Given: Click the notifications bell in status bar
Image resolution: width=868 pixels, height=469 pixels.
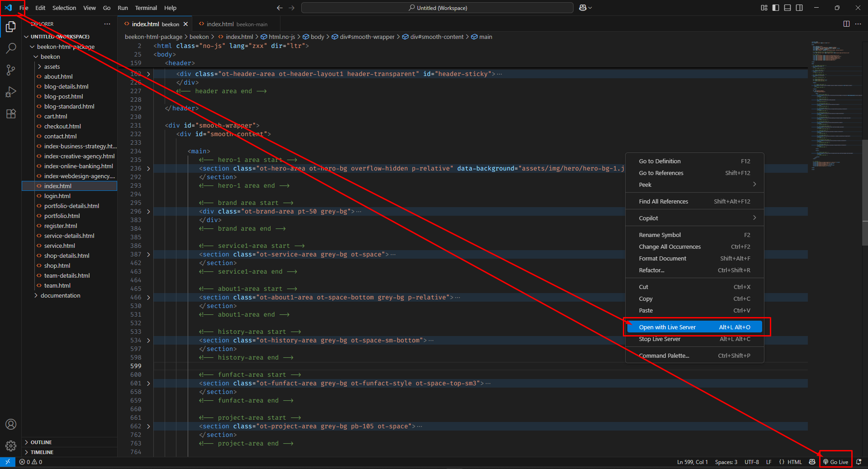Looking at the screenshot, I should pos(859,462).
